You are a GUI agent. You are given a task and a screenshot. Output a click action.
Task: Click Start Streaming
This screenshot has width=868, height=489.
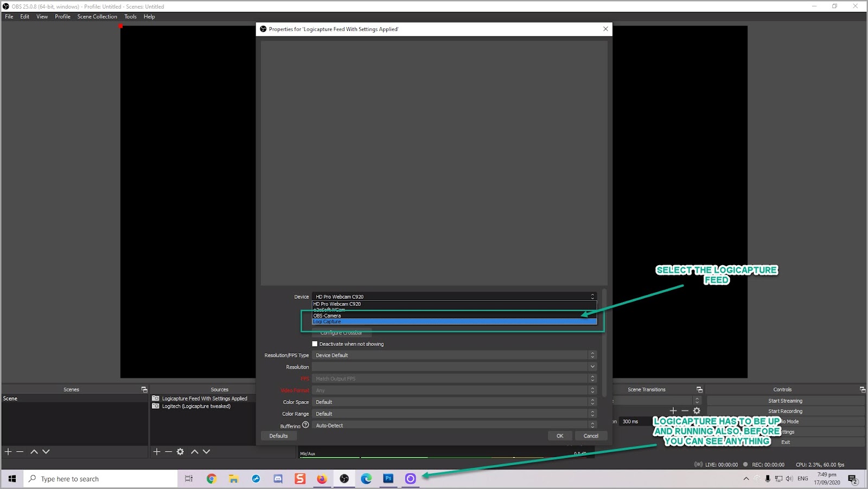(786, 401)
